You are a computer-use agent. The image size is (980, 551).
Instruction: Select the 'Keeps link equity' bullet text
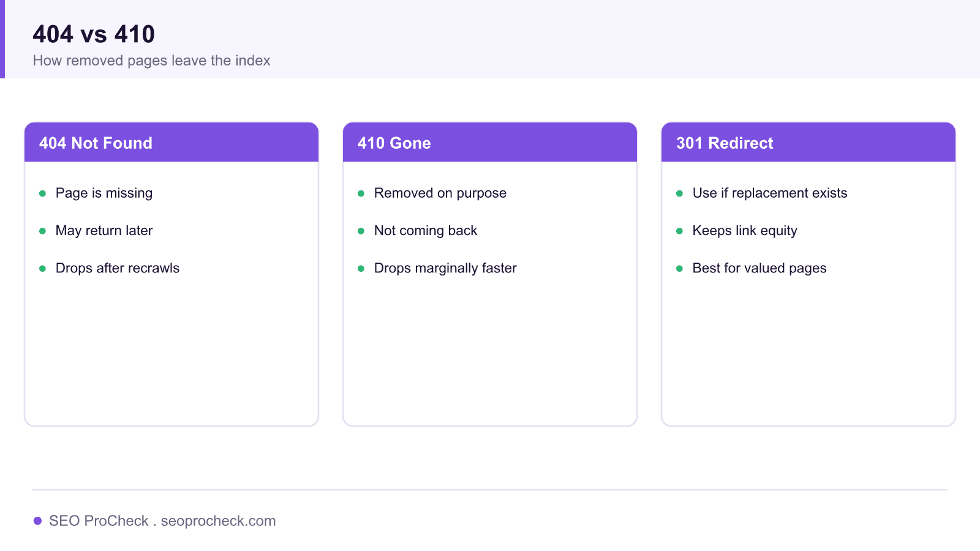pyautogui.click(x=745, y=231)
